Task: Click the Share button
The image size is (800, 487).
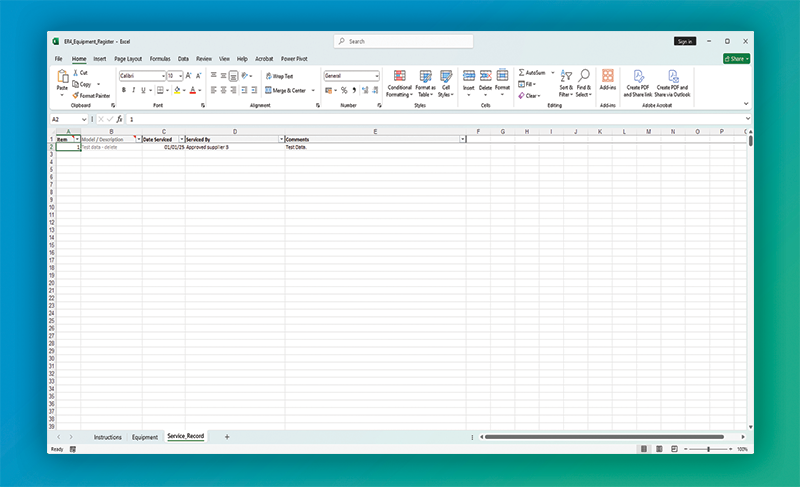Action: 736,59
